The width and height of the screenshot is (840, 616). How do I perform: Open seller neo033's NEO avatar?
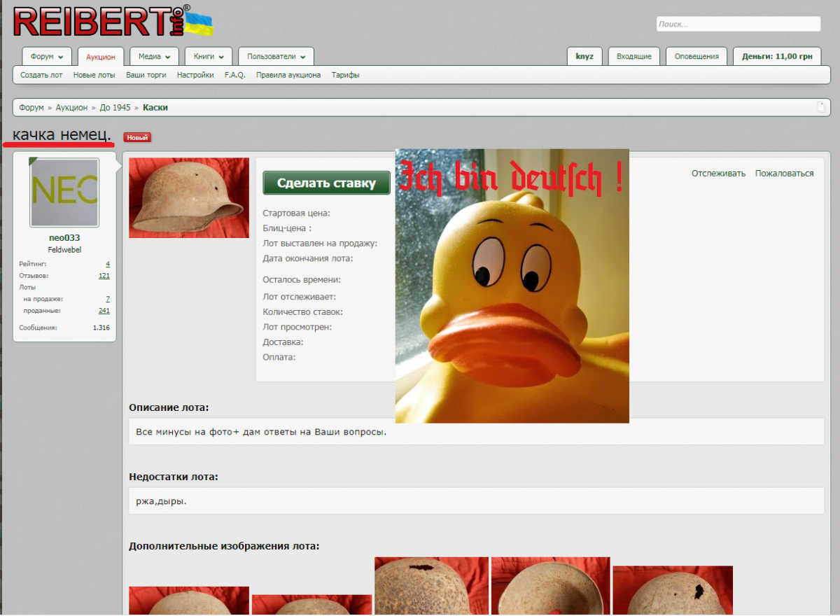tap(64, 192)
